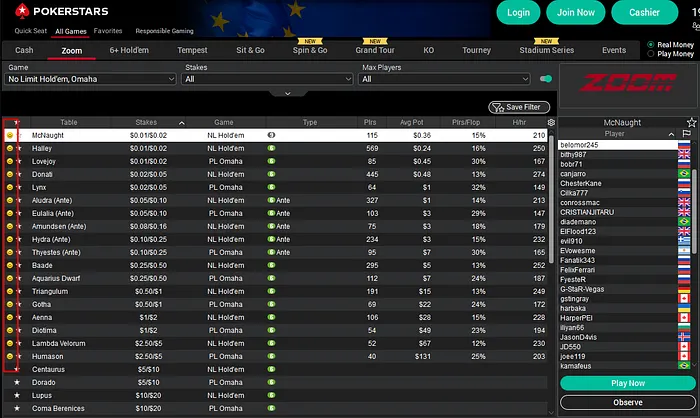Click the coin icon on the Donati row

tap(10, 174)
